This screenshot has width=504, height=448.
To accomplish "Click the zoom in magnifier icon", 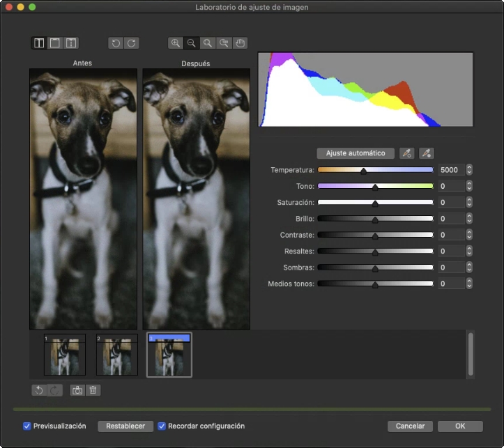I will click(x=176, y=43).
